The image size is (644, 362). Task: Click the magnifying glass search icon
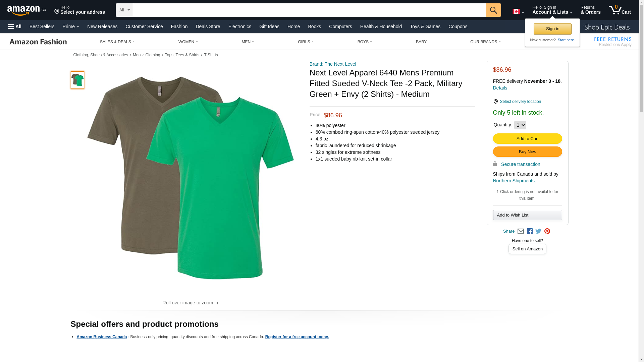pyautogui.click(x=493, y=10)
